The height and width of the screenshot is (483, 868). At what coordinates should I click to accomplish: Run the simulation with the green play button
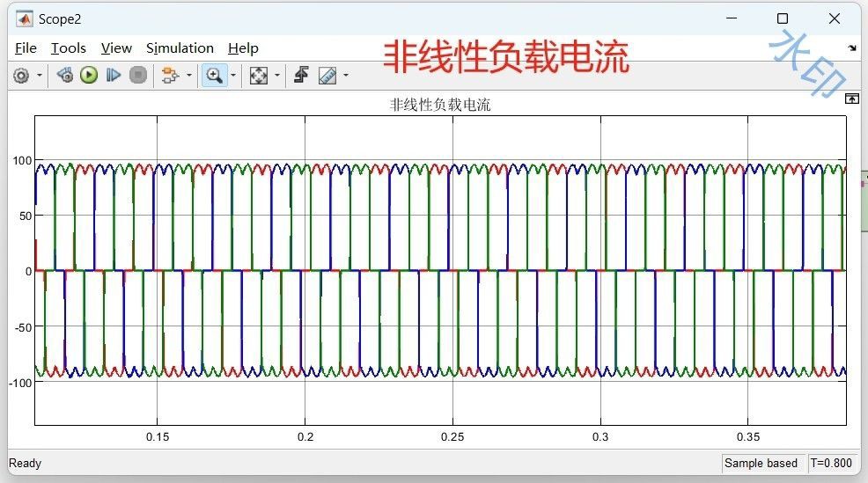tap(89, 76)
